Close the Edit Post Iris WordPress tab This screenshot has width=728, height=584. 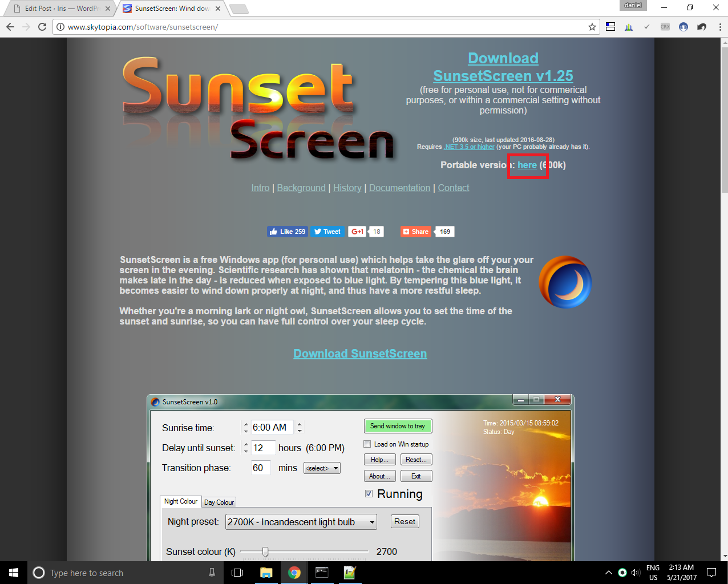(108, 9)
